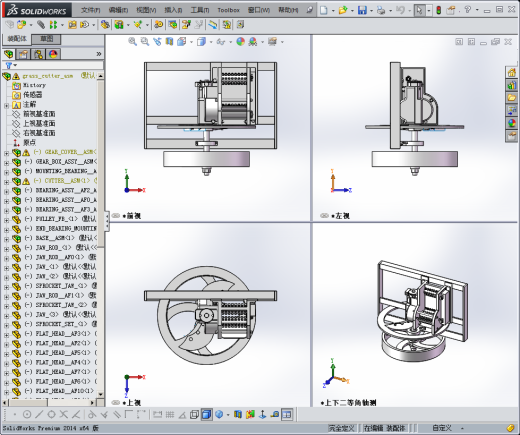Expand the GEAR_COVER_ASM tree node

click(6, 153)
